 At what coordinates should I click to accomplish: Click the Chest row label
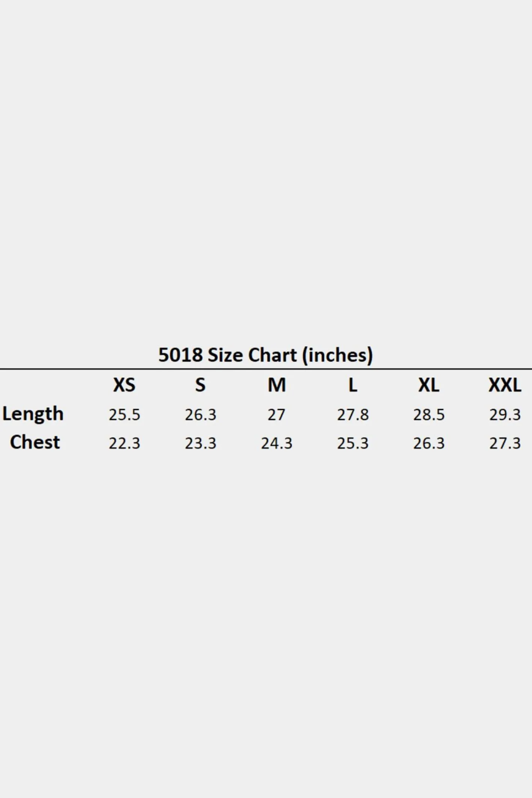[x=35, y=442]
